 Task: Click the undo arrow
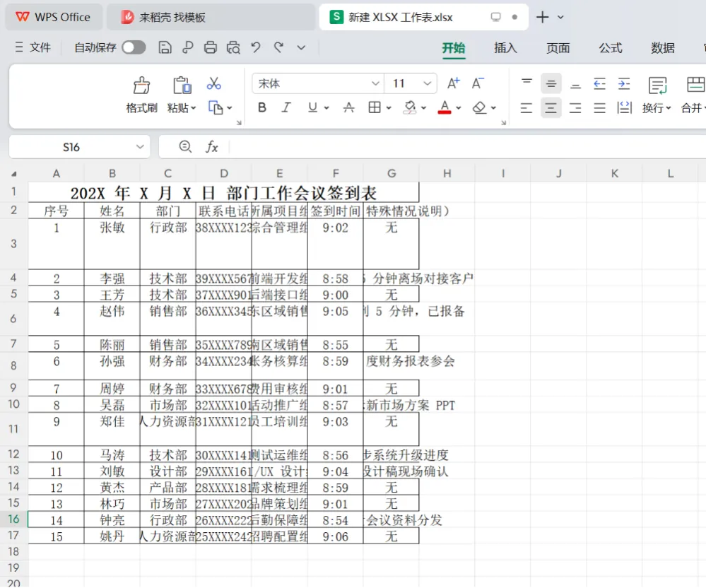point(256,47)
